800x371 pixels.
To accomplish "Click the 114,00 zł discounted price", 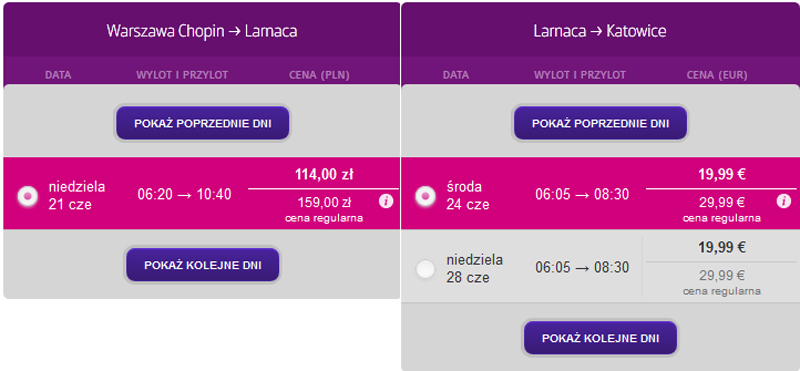I will [x=324, y=175].
